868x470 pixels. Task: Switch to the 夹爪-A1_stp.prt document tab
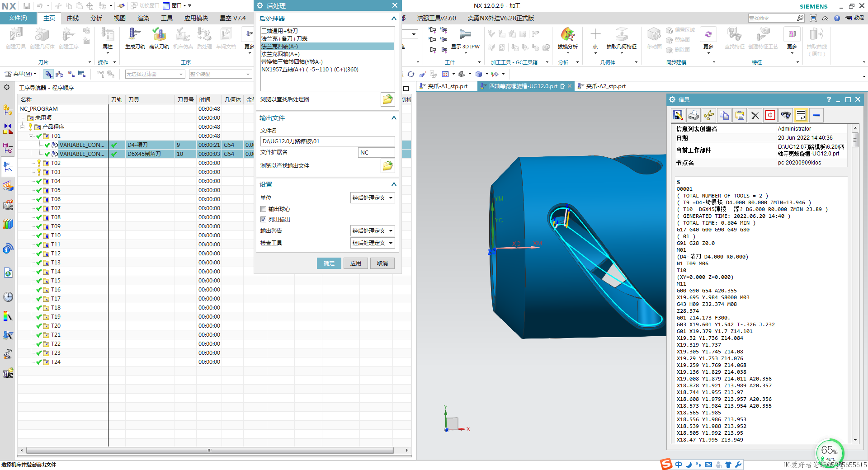coord(447,86)
